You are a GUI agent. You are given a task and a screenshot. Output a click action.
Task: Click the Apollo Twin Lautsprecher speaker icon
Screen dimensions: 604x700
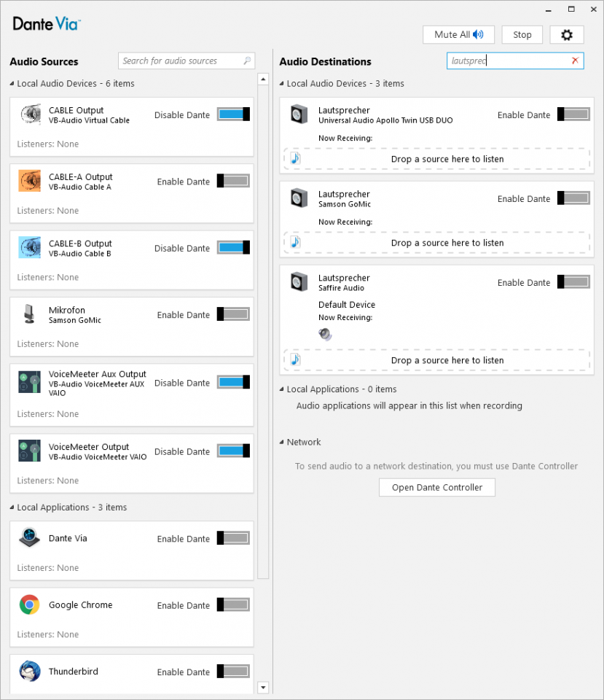[299, 114]
